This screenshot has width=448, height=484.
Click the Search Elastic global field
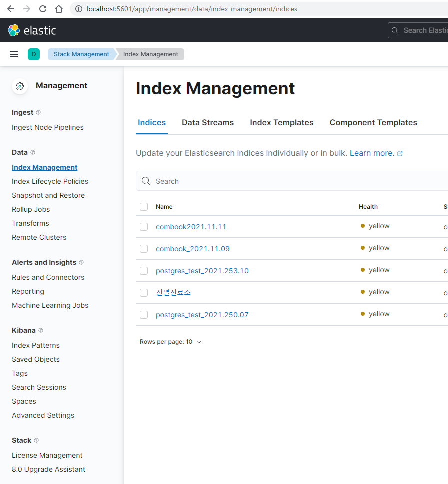(418, 30)
